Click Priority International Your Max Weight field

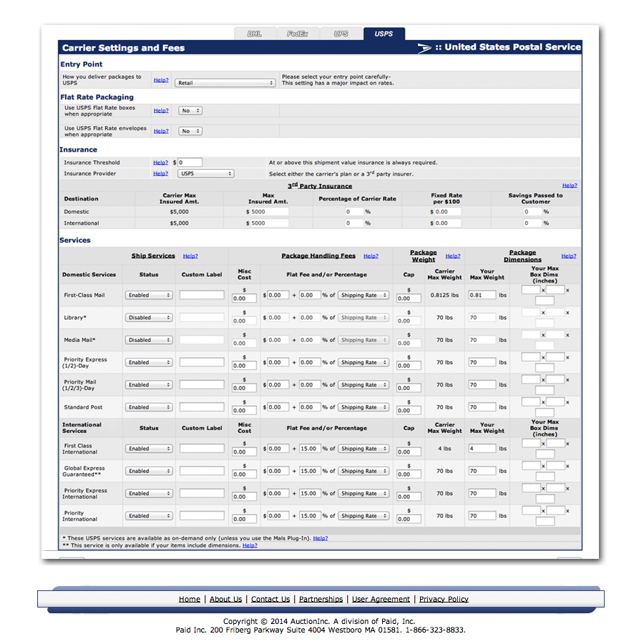click(x=482, y=516)
